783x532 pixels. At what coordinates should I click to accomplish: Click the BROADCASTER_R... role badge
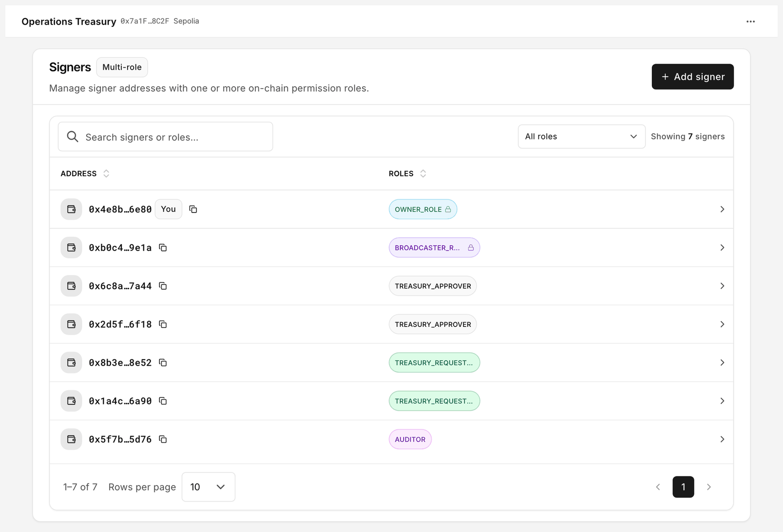click(434, 248)
